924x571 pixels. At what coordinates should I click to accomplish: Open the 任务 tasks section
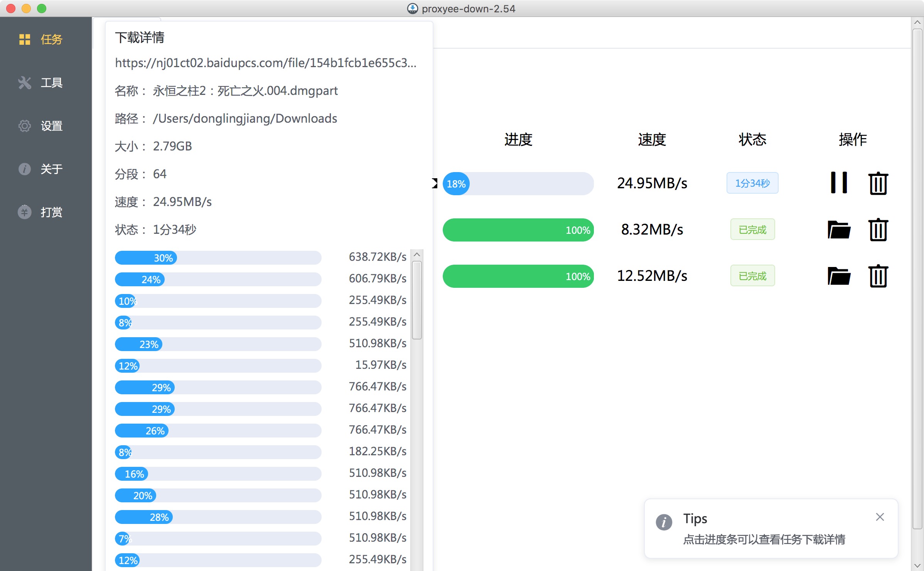click(46, 39)
